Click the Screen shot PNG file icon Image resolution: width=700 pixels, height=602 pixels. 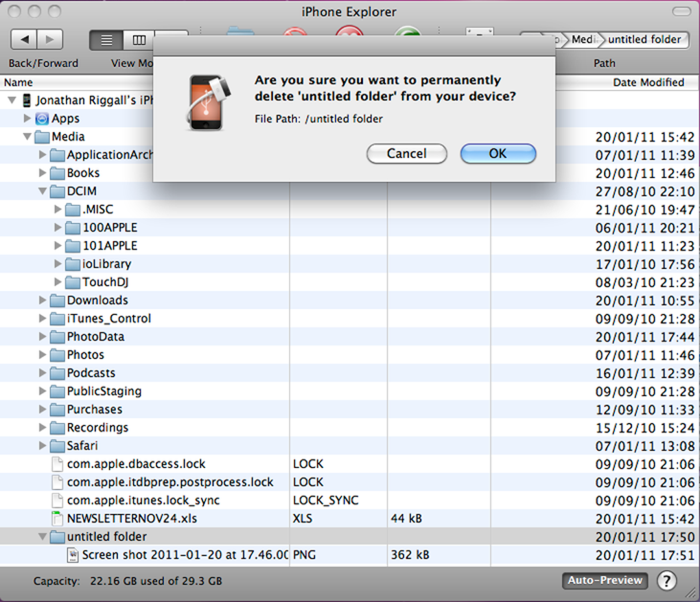72,555
